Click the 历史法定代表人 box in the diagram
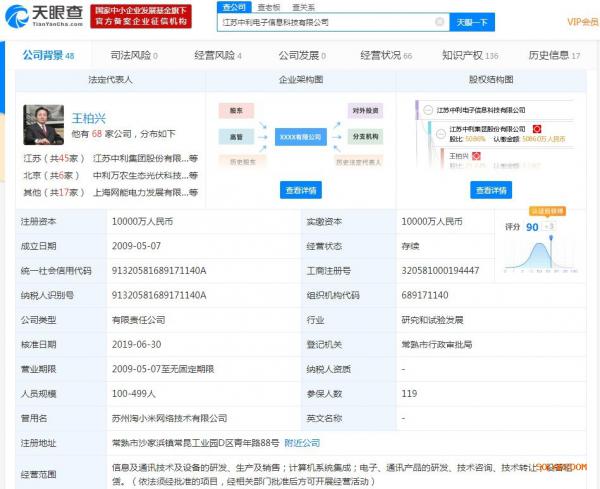The height and width of the screenshot is (489, 600). coord(359,162)
